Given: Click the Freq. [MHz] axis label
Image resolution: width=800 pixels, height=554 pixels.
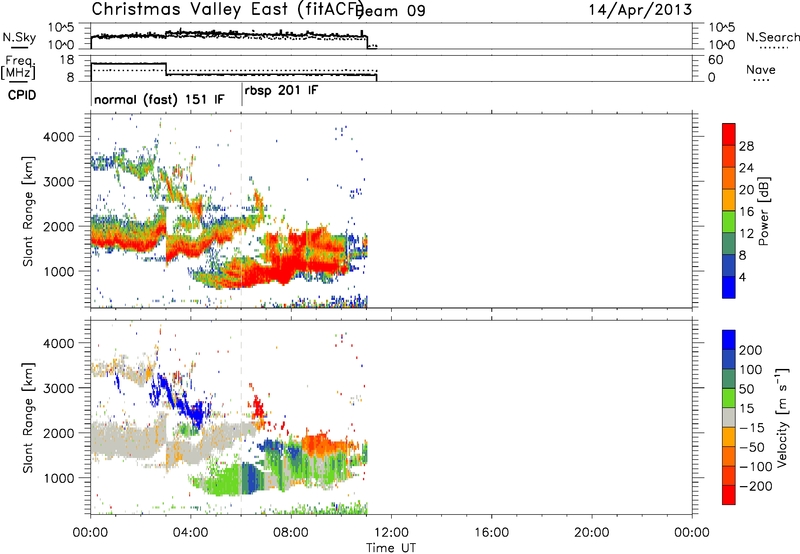Looking at the screenshot, I should pyautogui.click(x=18, y=67).
